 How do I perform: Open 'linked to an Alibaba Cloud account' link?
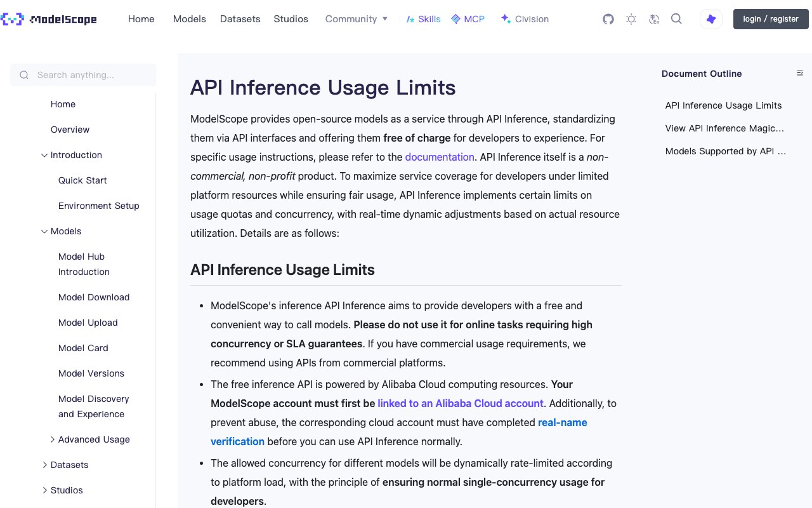click(x=461, y=403)
